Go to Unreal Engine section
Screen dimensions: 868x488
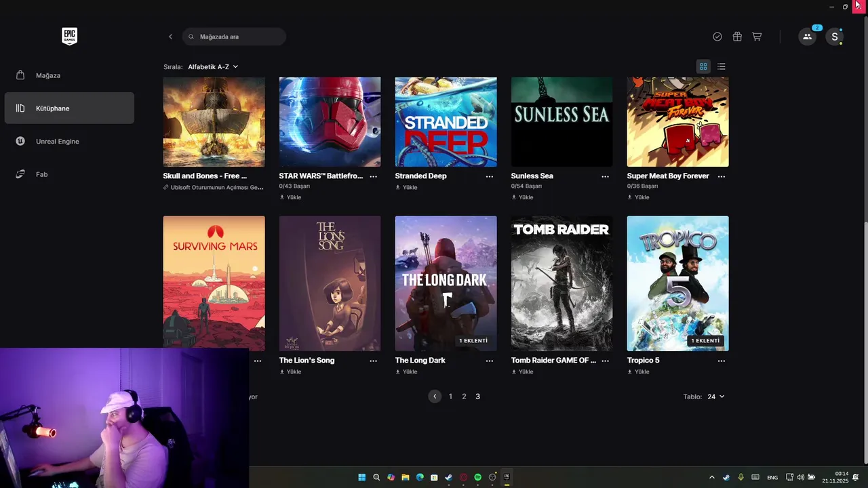point(69,141)
